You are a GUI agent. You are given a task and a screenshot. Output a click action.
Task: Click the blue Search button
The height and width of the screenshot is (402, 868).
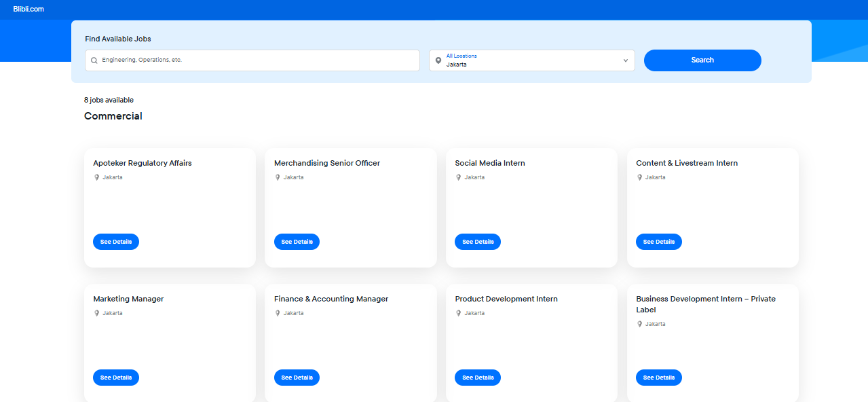coord(702,60)
